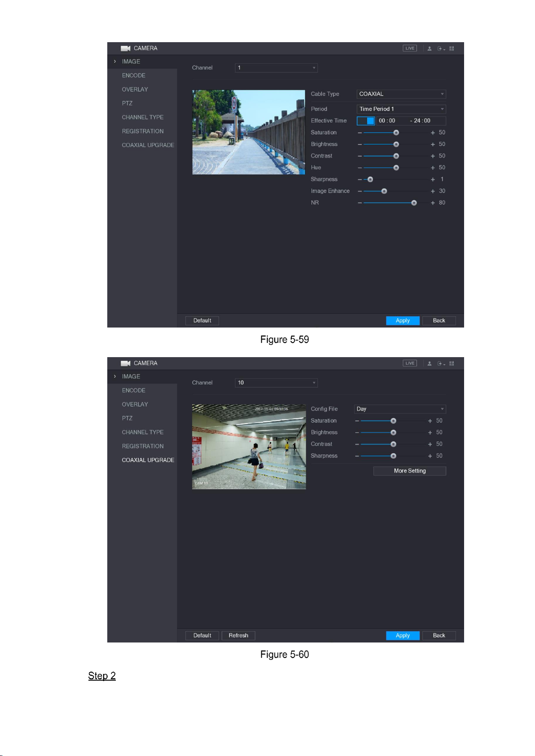Open Cable Type COAXIAL dropdown
The image size is (535, 756).
pos(401,94)
